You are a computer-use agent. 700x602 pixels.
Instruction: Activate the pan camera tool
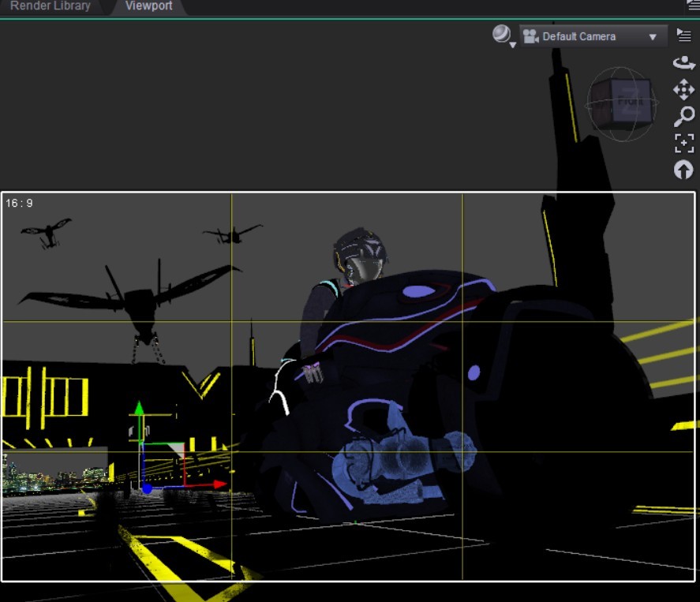coord(684,89)
